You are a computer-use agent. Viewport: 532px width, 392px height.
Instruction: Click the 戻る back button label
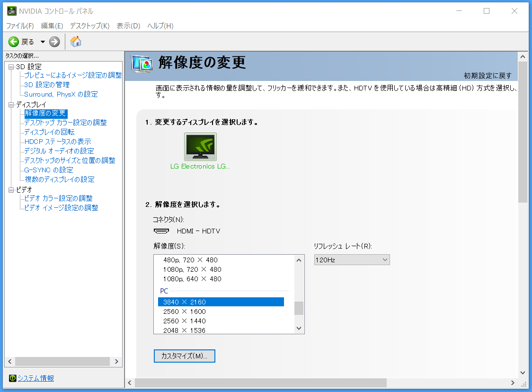27,42
